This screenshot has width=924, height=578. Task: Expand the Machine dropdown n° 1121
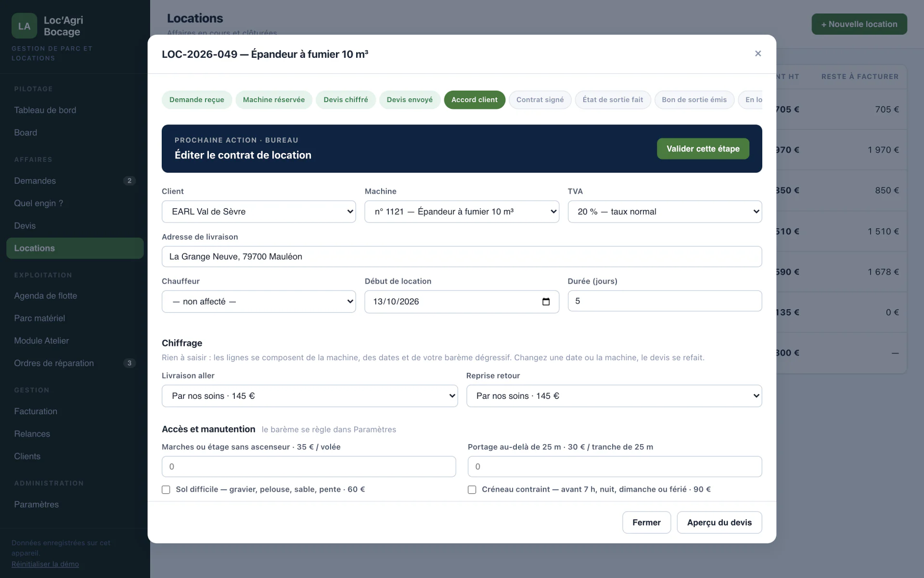pos(462,211)
